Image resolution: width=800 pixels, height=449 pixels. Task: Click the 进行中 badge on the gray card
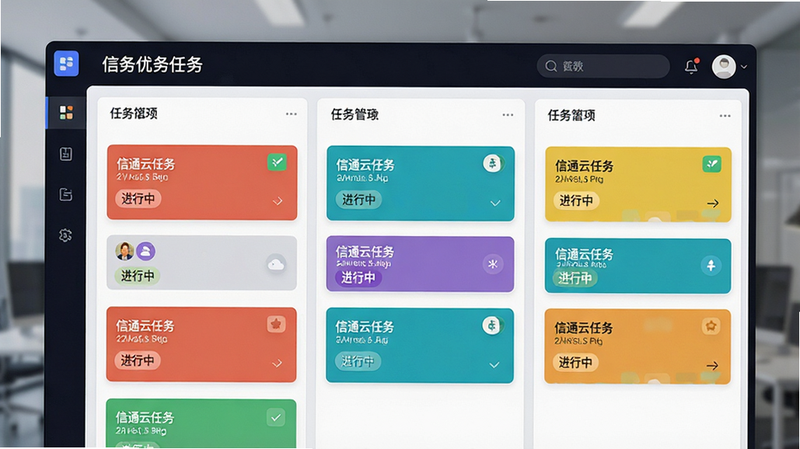tap(137, 276)
